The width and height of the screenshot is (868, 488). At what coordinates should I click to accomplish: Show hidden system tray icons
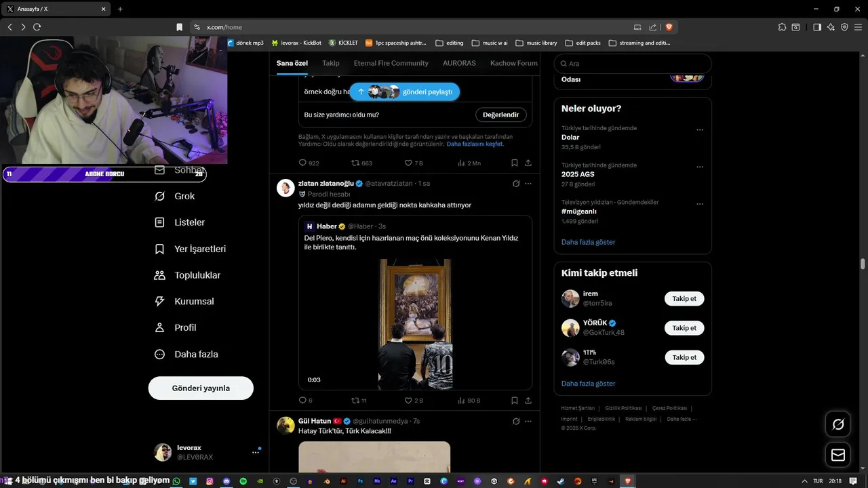pos(804,481)
